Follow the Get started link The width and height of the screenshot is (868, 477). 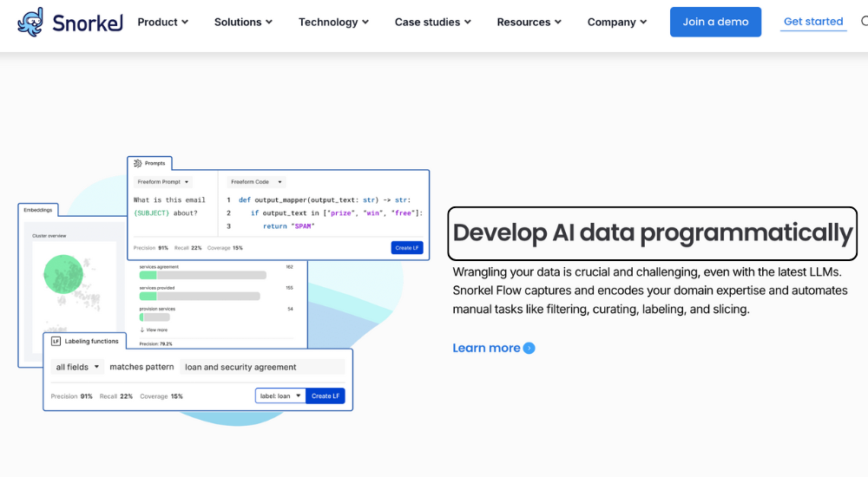click(x=813, y=22)
